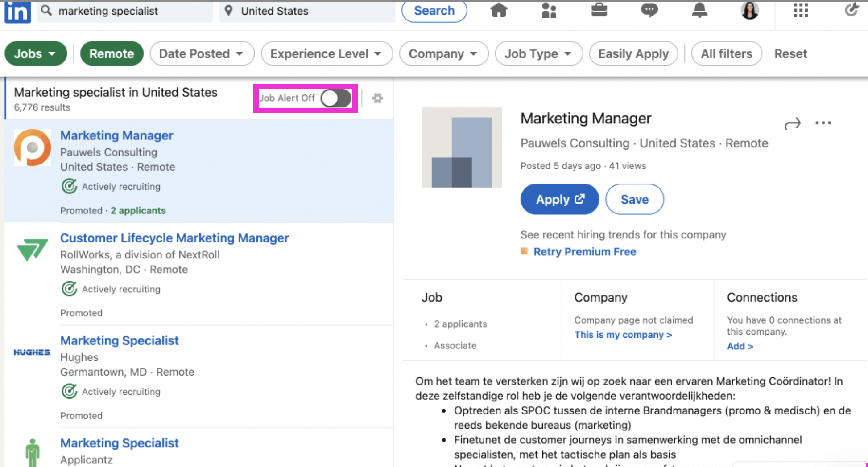This screenshot has width=868, height=467.
Task: Click This is my company link
Action: 623,335
